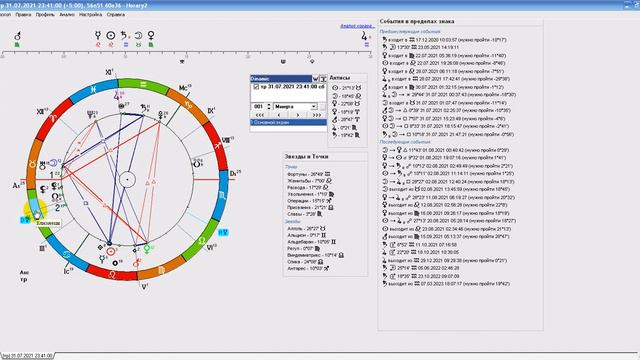Click the Pisces sign segment on the wheel

pyautogui.click(x=94, y=89)
